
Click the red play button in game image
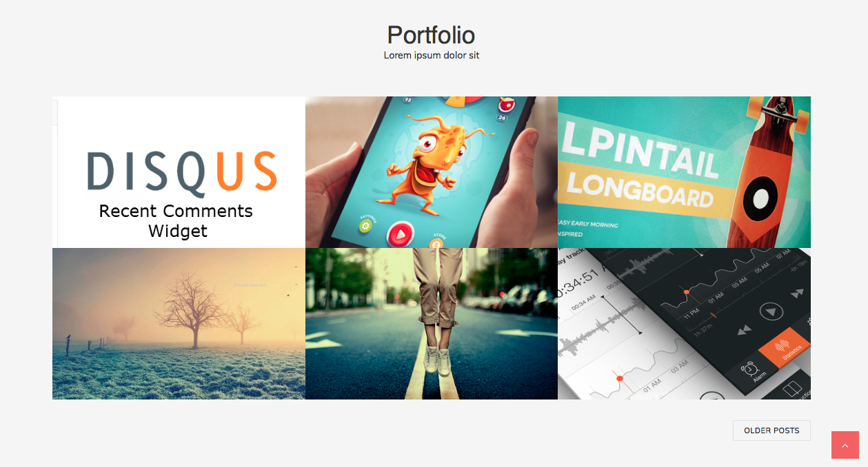tap(399, 234)
